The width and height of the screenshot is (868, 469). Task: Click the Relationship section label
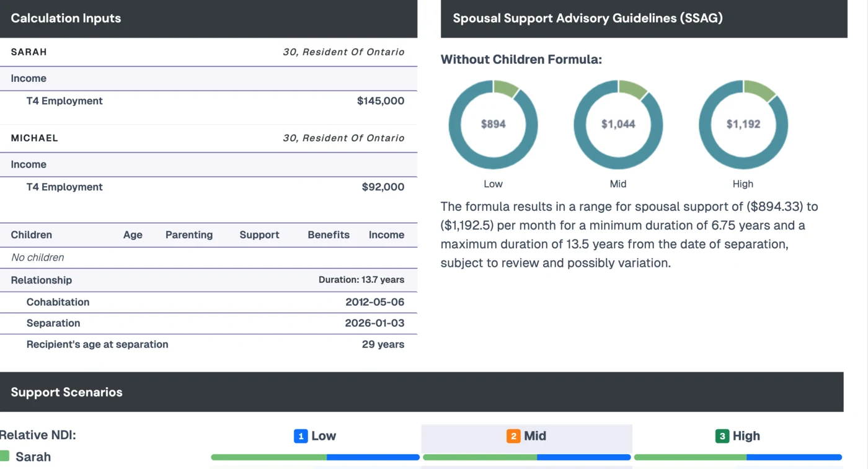tap(42, 280)
